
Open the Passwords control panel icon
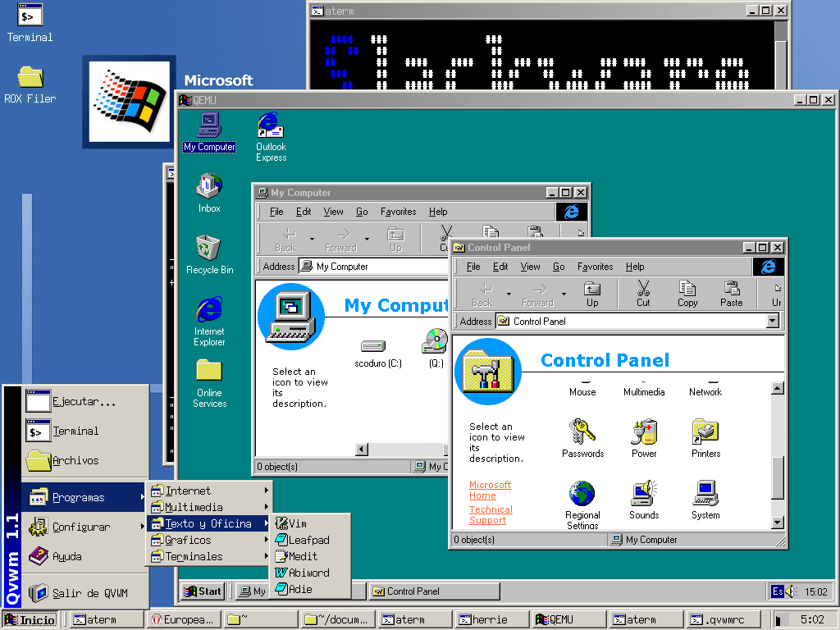[583, 439]
